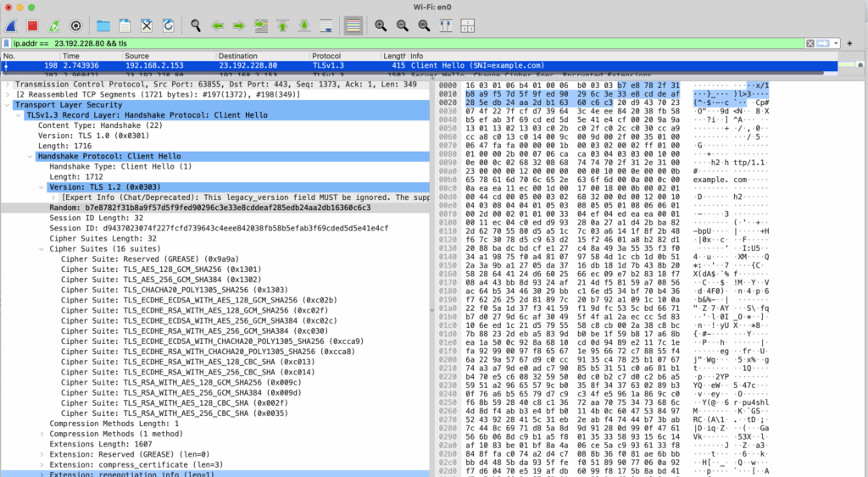
Task: Expand the 2 Reassembled TCP Segments node
Action: [8, 95]
